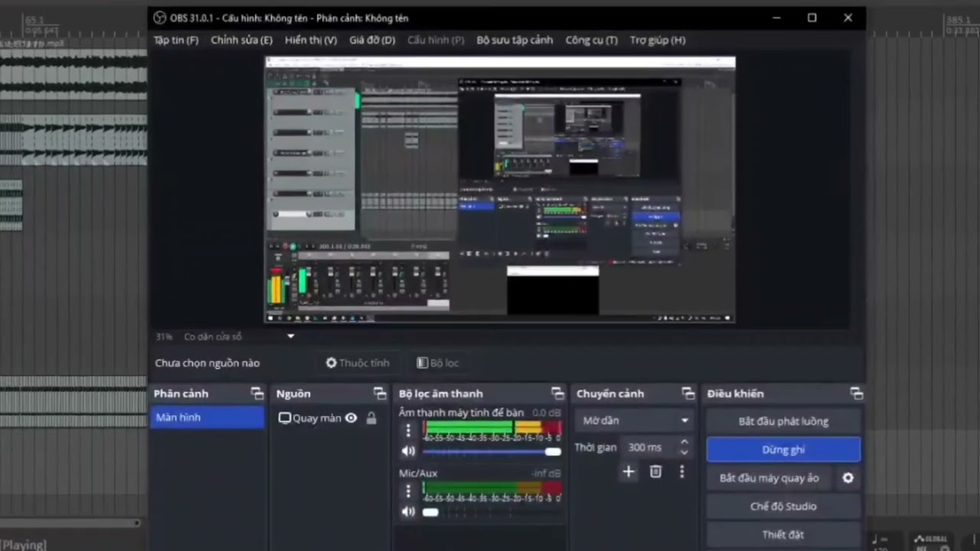Open Mic/Aux three-dot options menu
Viewport: 980px width, 551px height.
(x=408, y=491)
